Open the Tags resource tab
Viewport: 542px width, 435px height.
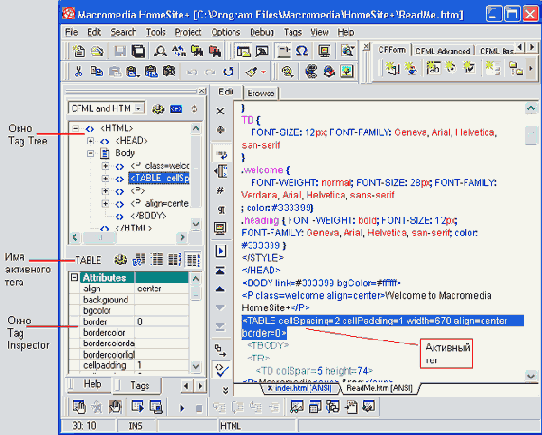click(x=139, y=385)
